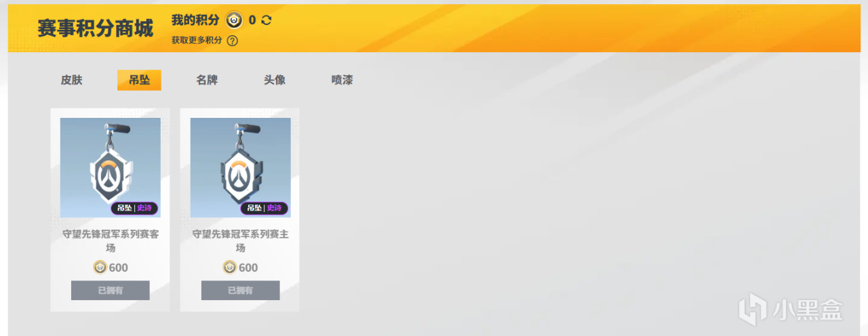This screenshot has height=336, width=868.
Task: Click the coin icon beside 主场 charm's 600 price
Action: pyautogui.click(x=230, y=268)
